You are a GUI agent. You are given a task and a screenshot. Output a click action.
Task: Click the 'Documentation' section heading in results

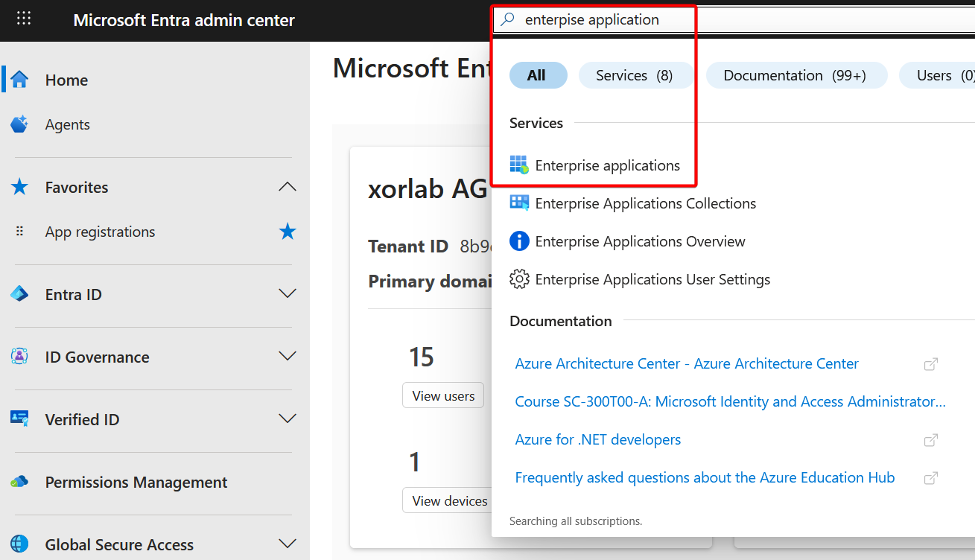coord(560,321)
